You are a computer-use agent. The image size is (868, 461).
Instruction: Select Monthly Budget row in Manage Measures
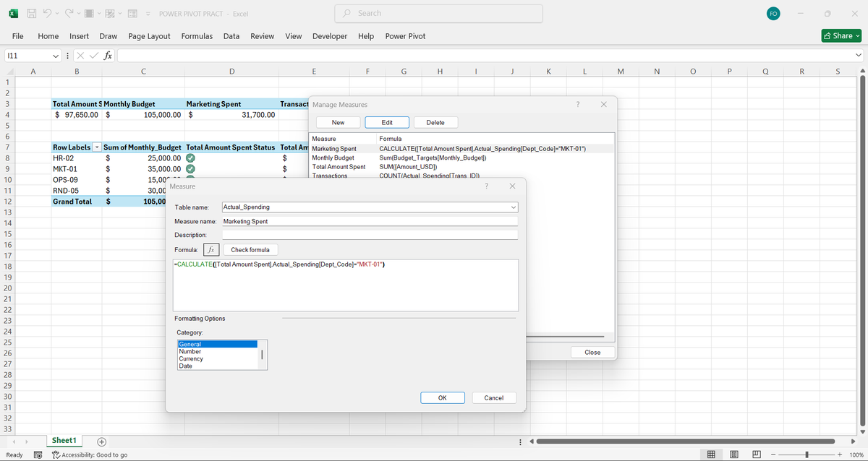tap(461, 158)
